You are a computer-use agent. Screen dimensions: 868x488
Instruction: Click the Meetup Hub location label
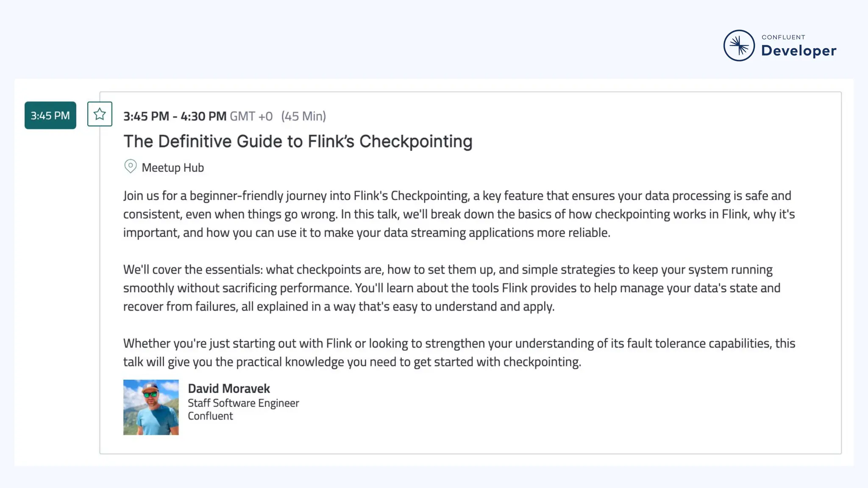172,168
